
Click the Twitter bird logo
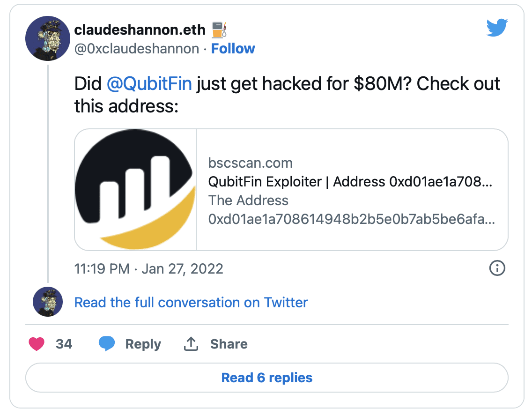[x=497, y=28]
